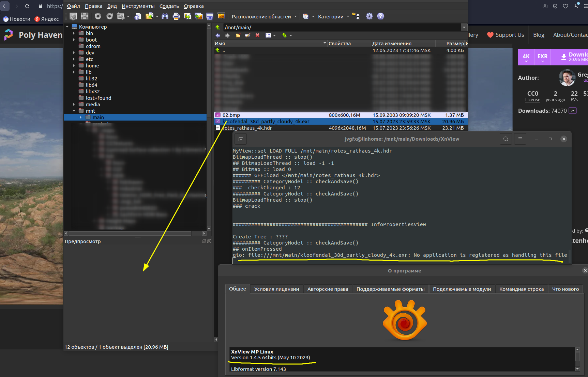Click the red X delete icon
The image size is (588, 377).
(257, 35)
